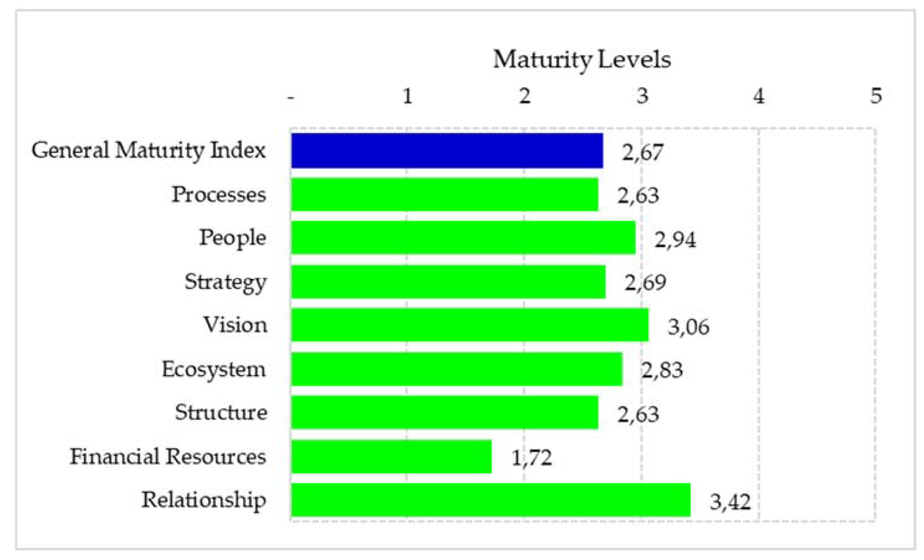Select the 2,94 People data label
This screenshot has width=924, height=560.
tap(675, 239)
